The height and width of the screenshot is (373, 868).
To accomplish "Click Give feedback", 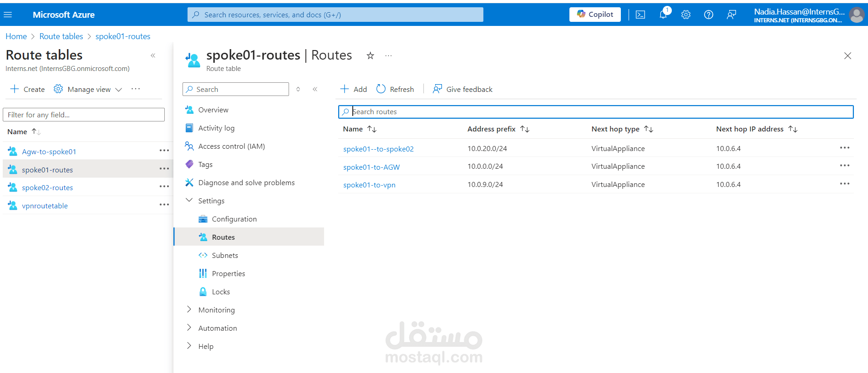I will click(x=462, y=89).
